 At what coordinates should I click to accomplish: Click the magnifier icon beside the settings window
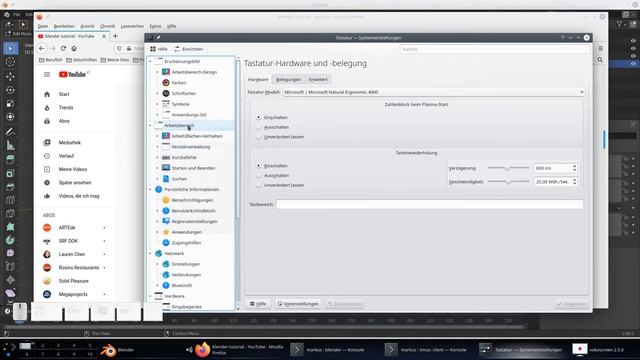tap(600, 60)
